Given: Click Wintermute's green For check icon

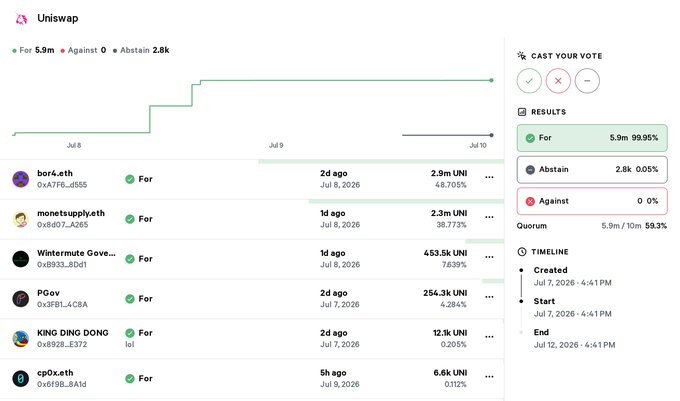Looking at the screenshot, I should [x=130, y=259].
